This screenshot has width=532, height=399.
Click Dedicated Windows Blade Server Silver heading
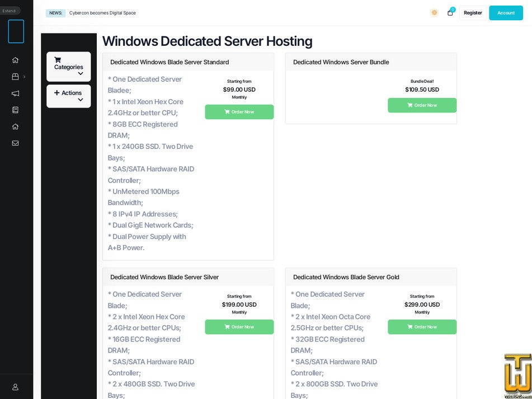(x=164, y=277)
